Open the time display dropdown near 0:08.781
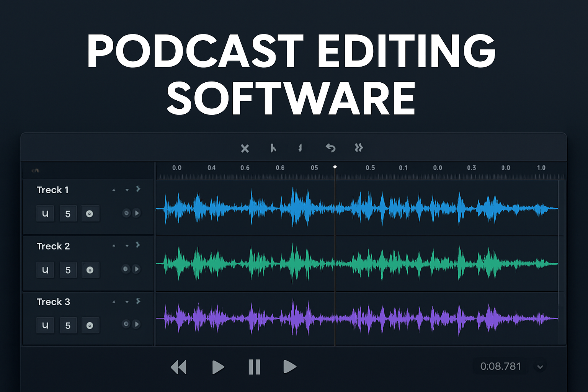Screen dimensions: 588x392 [x=541, y=366]
